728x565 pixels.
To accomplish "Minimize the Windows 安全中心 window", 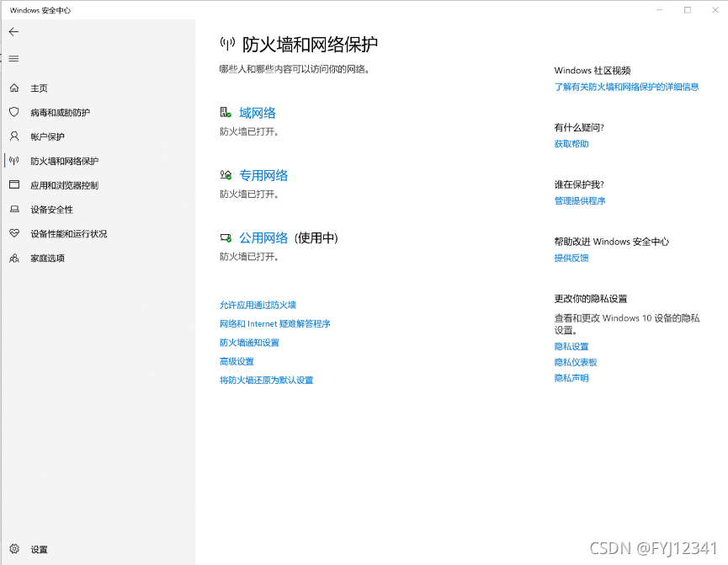I will click(660, 10).
